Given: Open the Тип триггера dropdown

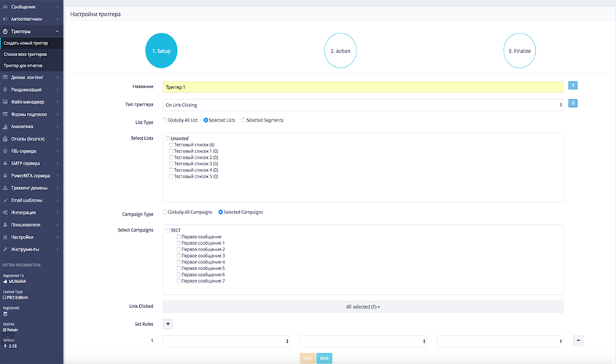Looking at the screenshot, I should (363, 105).
